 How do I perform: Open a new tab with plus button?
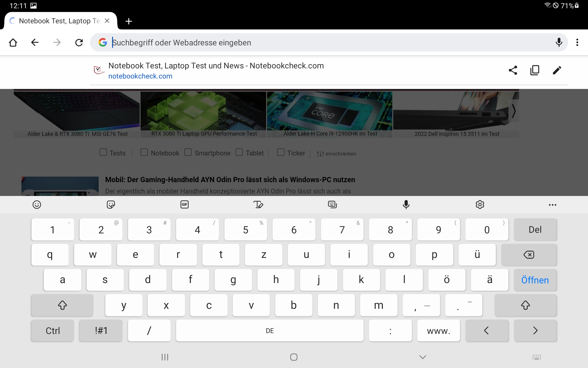tap(129, 21)
